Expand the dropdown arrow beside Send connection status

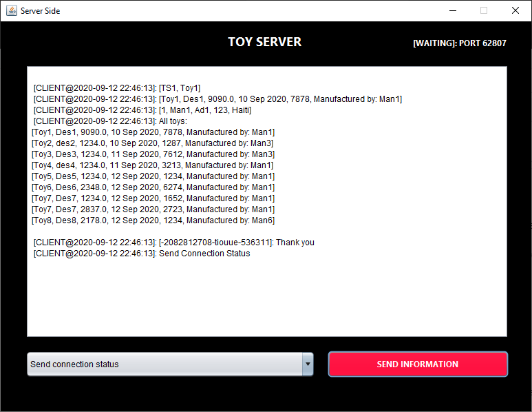308,364
